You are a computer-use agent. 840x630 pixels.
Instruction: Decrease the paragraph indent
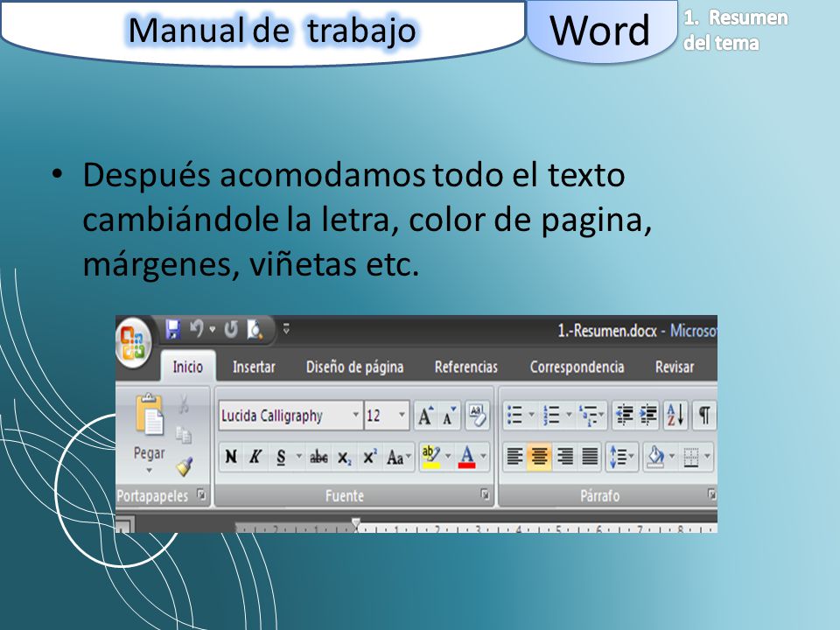(x=624, y=415)
